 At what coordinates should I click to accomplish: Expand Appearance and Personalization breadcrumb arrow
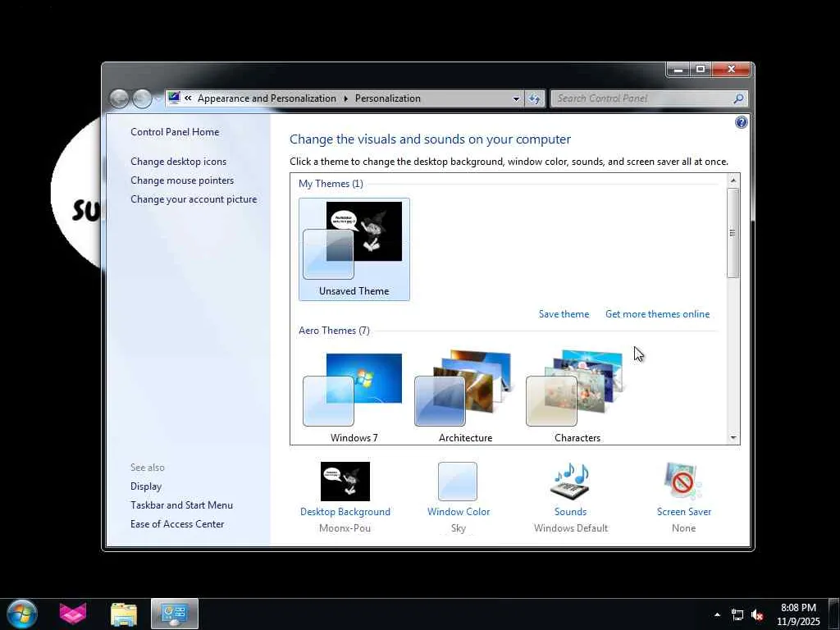click(x=345, y=98)
